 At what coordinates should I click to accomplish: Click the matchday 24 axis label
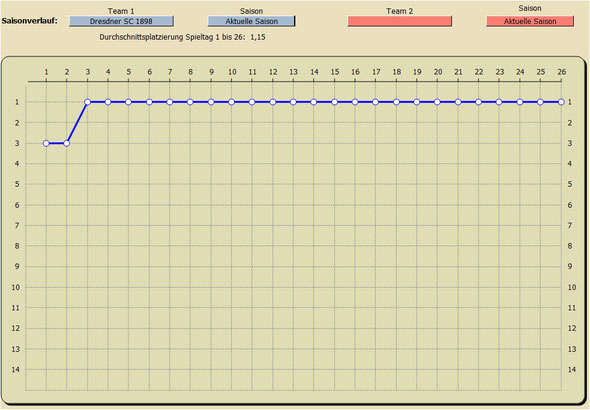tap(520, 72)
